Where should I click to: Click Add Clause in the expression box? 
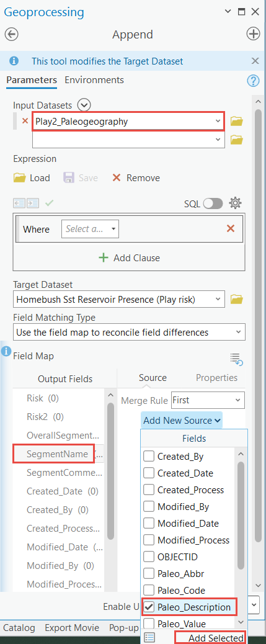[130, 258]
